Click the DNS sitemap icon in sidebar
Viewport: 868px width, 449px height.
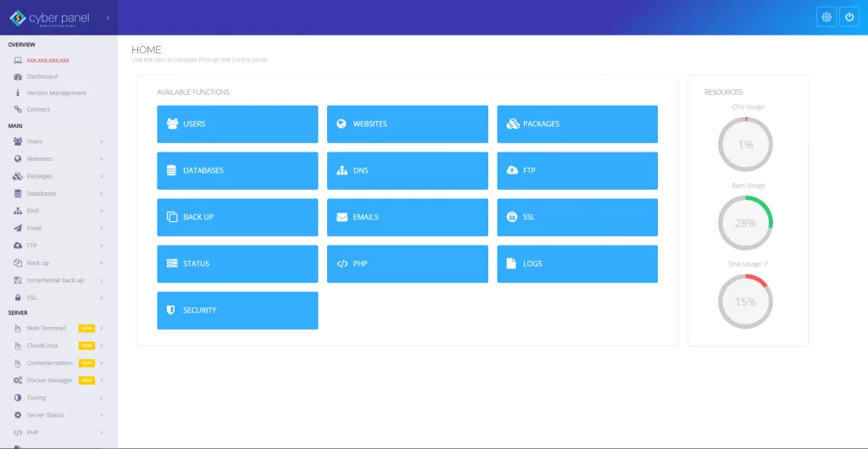coord(17,211)
